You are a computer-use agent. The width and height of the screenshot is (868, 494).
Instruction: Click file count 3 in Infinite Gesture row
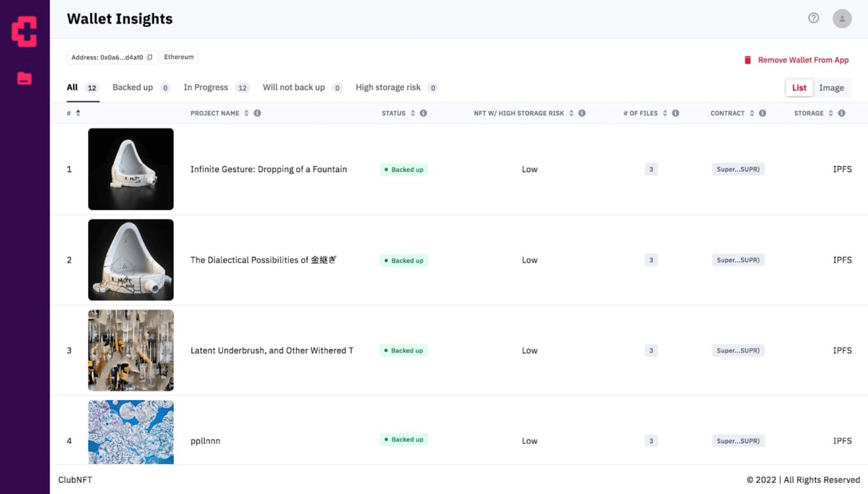[651, 169]
